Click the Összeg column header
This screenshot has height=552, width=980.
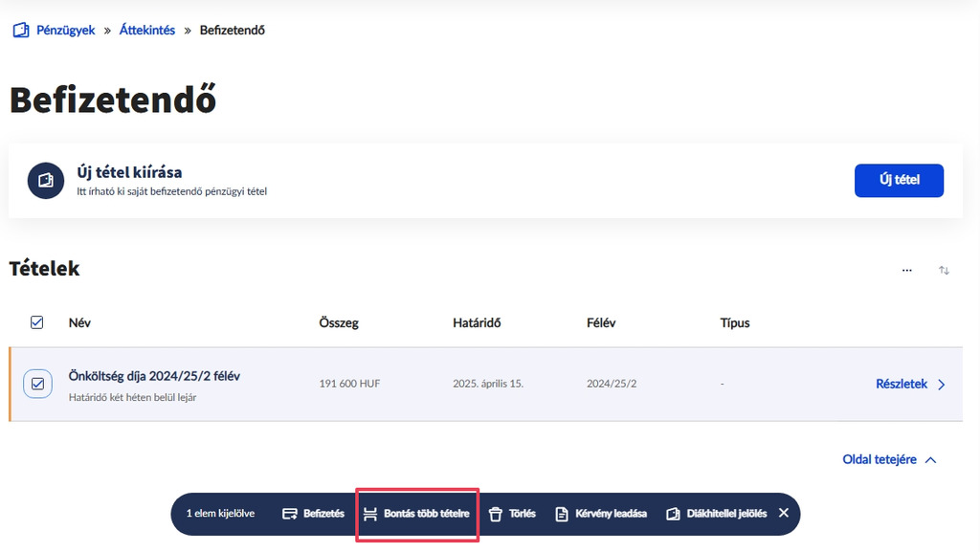[x=339, y=323]
